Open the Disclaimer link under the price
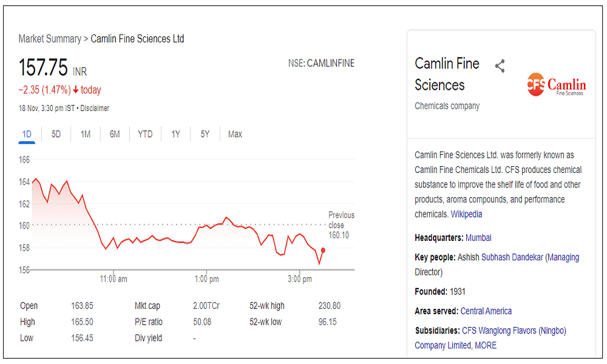607x364 pixels. click(95, 109)
